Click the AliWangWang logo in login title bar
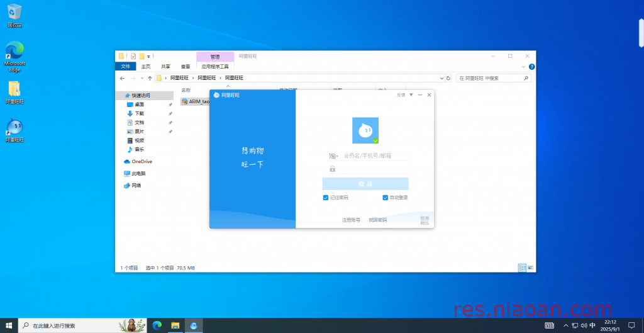The height and width of the screenshot is (333, 644). pos(216,95)
